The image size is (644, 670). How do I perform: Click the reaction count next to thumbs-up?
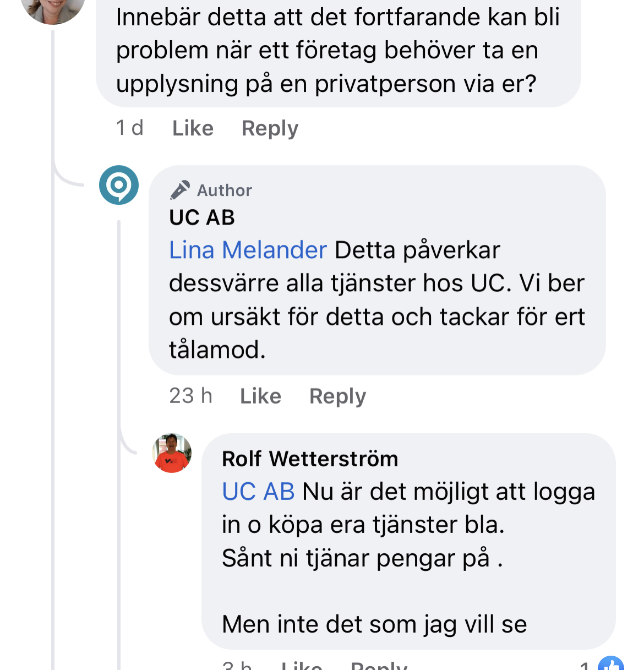tap(585, 666)
